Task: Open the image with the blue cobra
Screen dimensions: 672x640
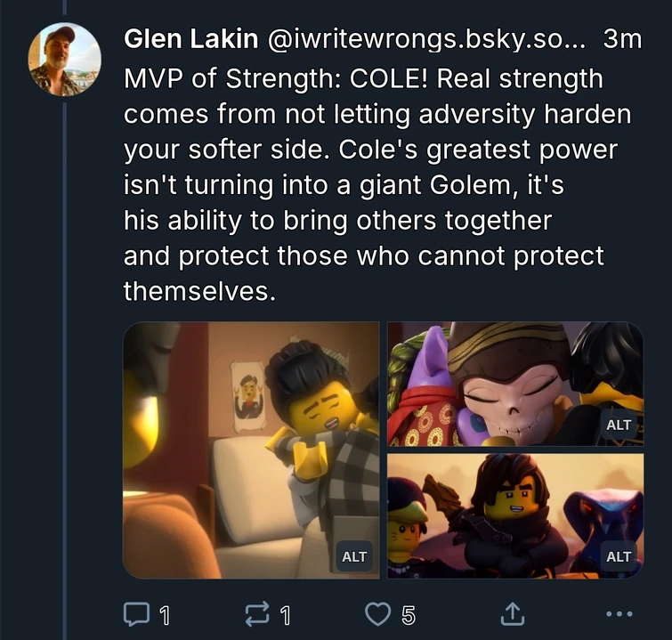Action: coord(515,516)
